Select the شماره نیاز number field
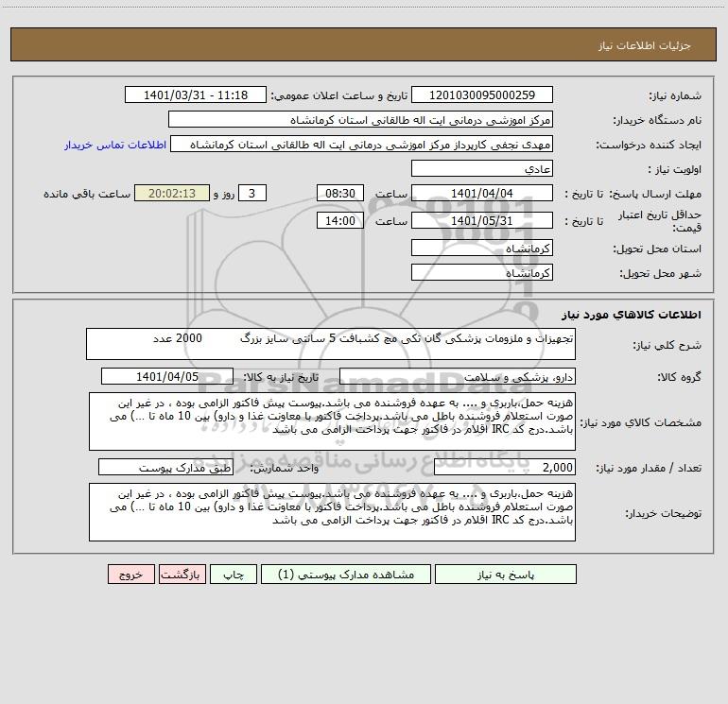Image resolution: width=728 pixels, height=704 pixels. (x=482, y=94)
